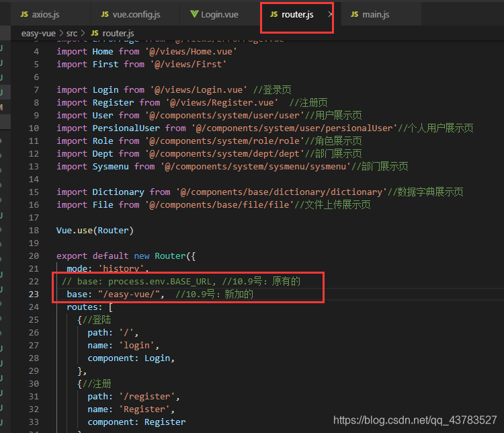Click '@/views/Register.vue' import path
Screen dimensions: 504x433
tap(222, 103)
